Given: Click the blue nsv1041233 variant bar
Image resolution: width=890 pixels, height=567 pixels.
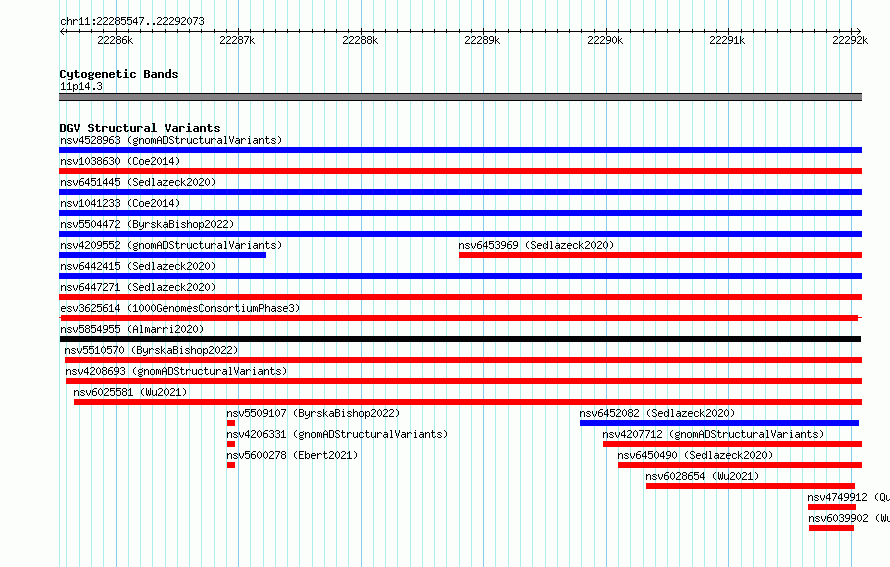Looking at the screenshot, I should click(x=460, y=213).
